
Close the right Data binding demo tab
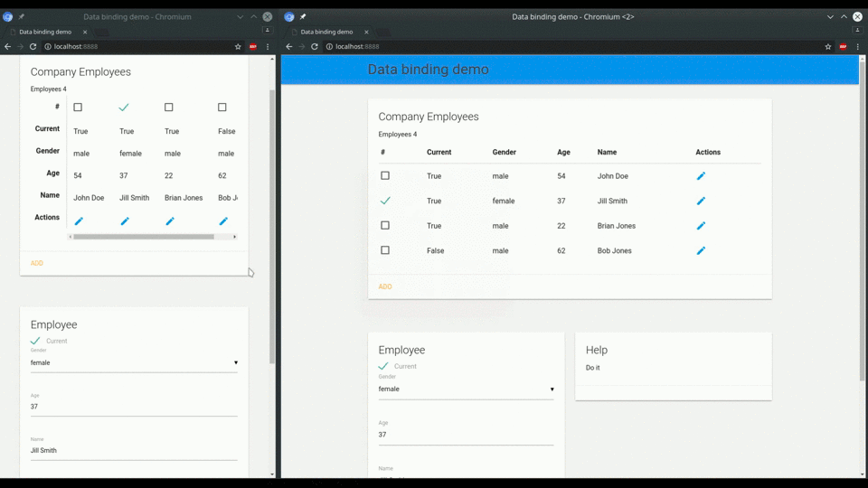(x=366, y=32)
